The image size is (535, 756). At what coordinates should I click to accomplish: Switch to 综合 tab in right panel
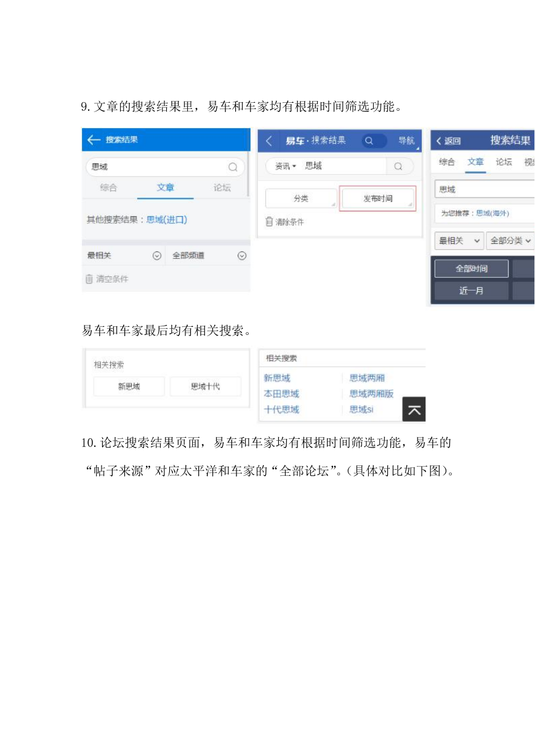[447, 162]
